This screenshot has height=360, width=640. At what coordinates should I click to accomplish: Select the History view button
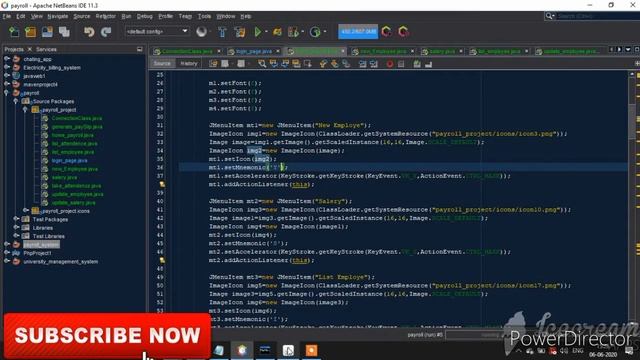[189, 64]
